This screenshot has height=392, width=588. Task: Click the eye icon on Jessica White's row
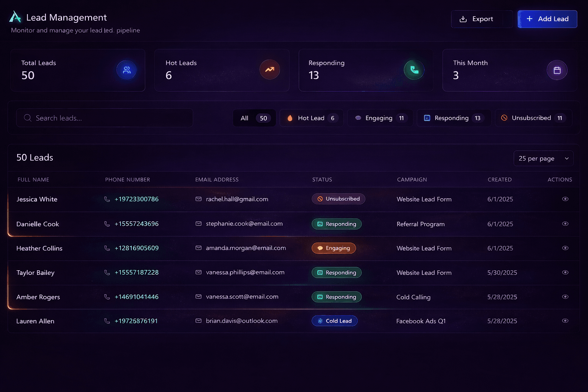pyautogui.click(x=565, y=199)
